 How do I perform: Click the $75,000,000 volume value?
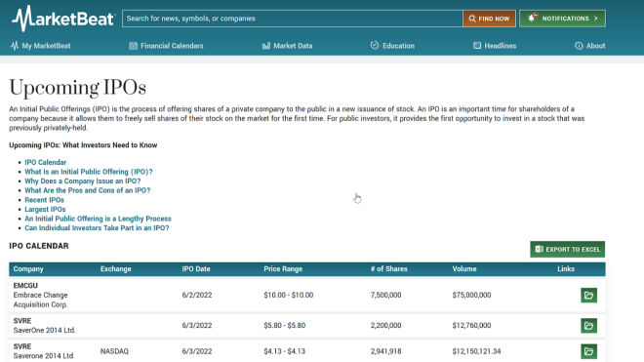click(x=471, y=295)
